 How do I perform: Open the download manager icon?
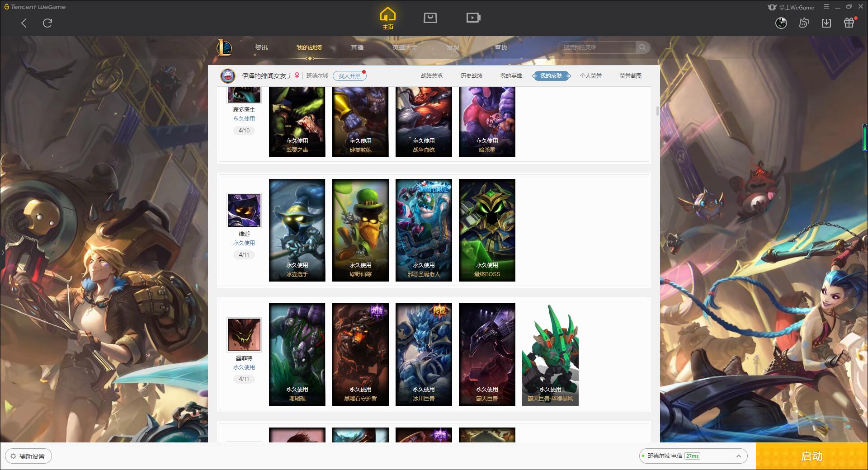(826, 23)
